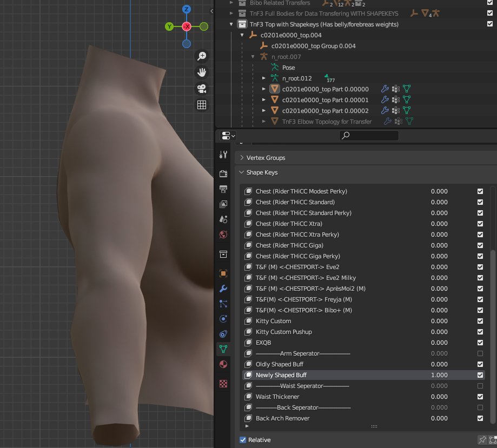Expand c0201e0000_top Part 0.00002

point(263,111)
